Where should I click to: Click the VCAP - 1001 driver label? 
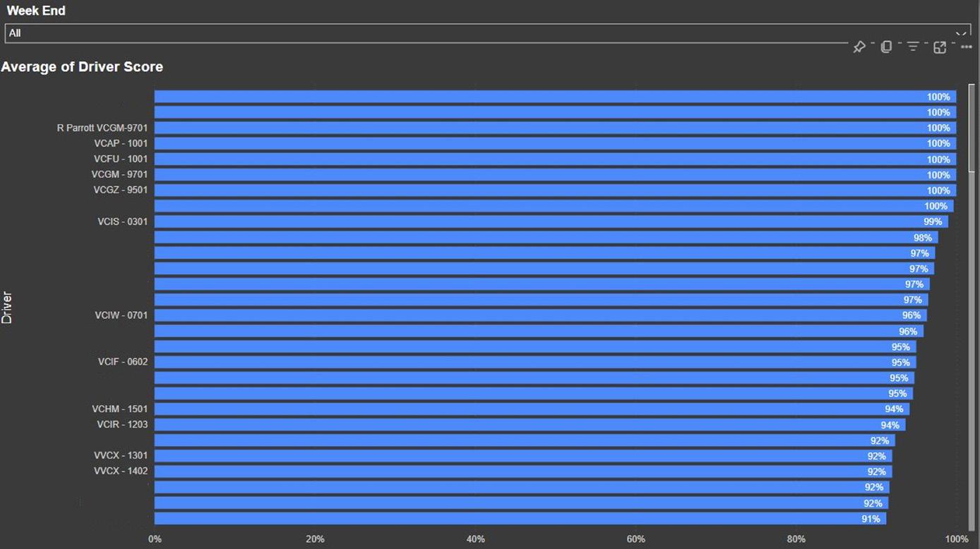point(121,143)
